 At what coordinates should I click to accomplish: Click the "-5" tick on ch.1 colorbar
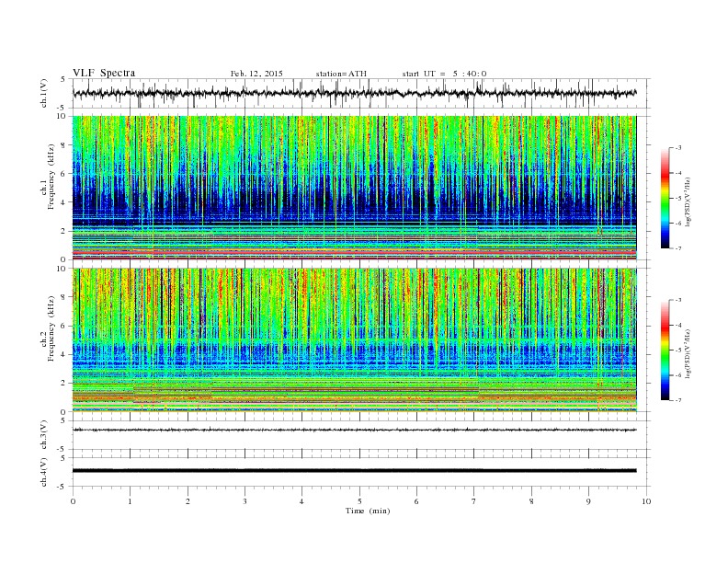(677, 199)
